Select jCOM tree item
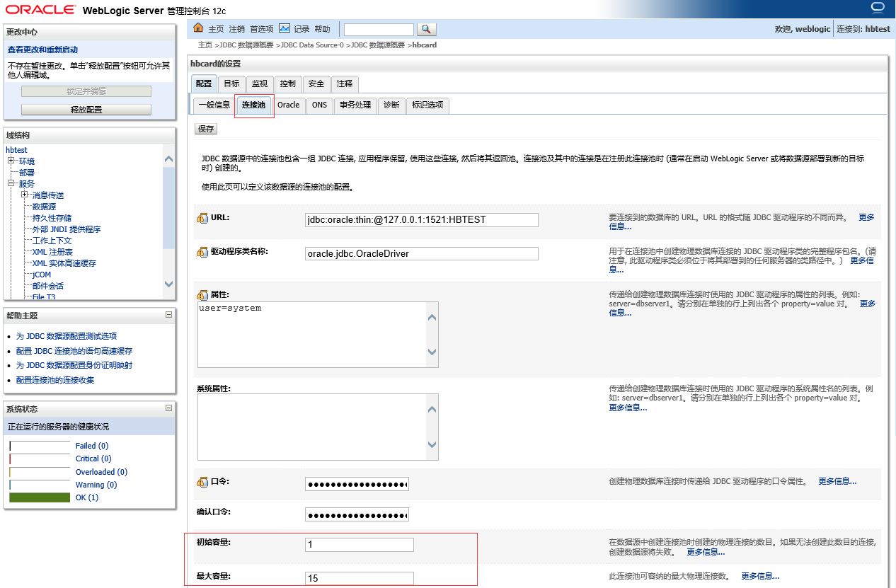The height and width of the screenshot is (588, 896). tap(42, 275)
